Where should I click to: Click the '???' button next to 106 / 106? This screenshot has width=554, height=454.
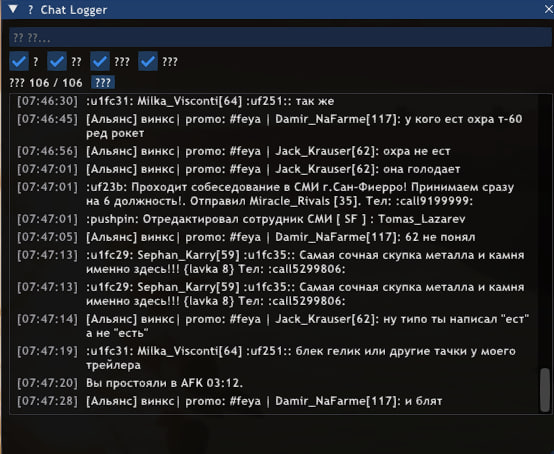point(103,83)
